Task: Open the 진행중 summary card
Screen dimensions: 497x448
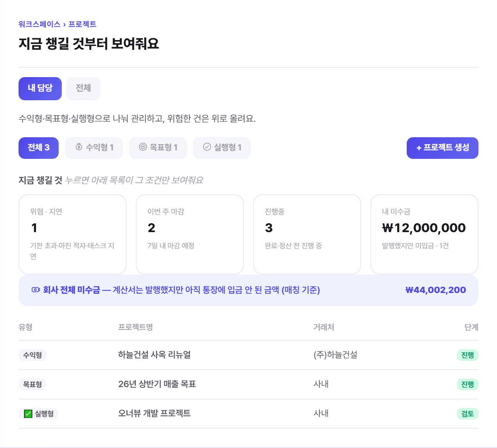Action: tap(307, 234)
